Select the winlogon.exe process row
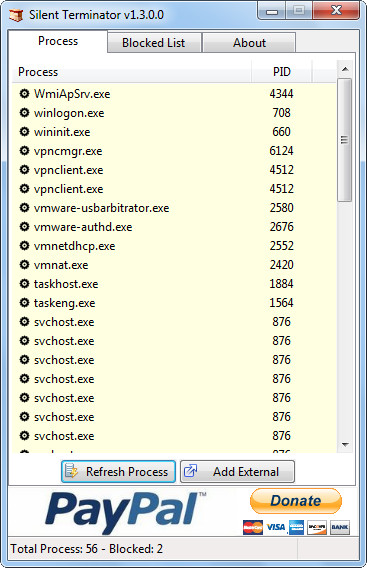The image size is (367, 568). click(174, 113)
